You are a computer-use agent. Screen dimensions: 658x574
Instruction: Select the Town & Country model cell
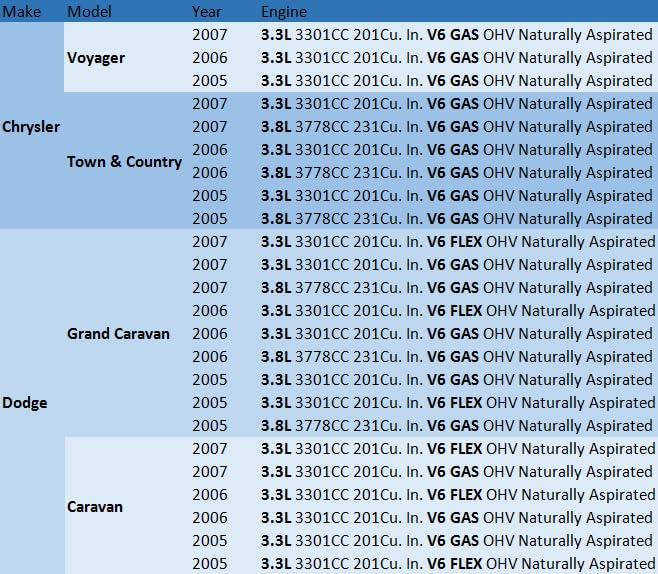click(124, 161)
